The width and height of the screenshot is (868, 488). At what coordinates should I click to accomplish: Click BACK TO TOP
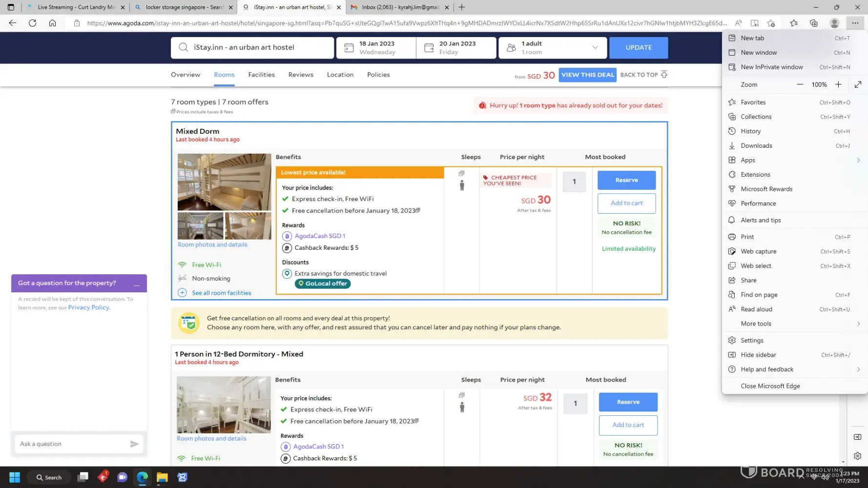click(643, 75)
